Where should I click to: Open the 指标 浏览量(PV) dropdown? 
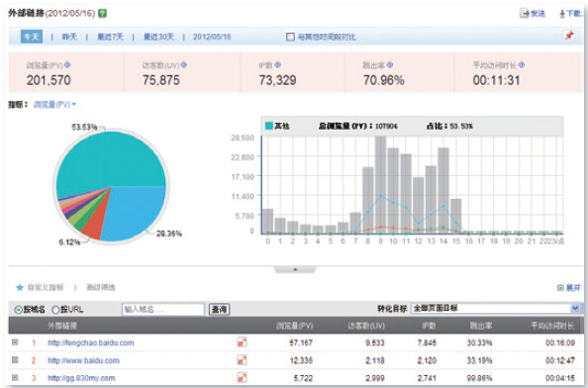coord(54,105)
